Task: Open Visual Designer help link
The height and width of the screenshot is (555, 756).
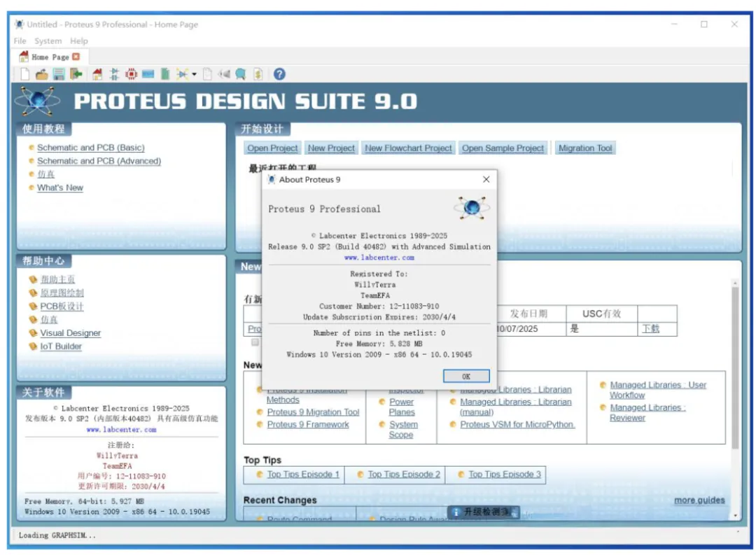Action: click(x=71, y=332)
